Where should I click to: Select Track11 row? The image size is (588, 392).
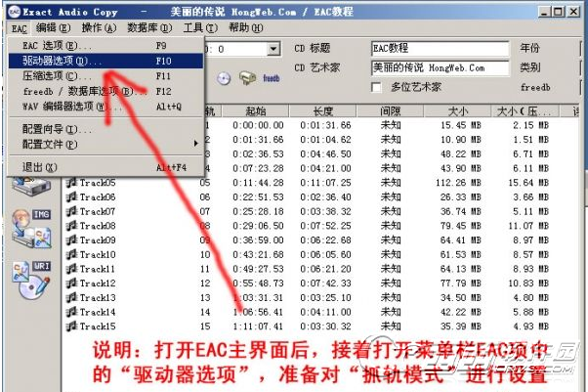pos(320,269)
